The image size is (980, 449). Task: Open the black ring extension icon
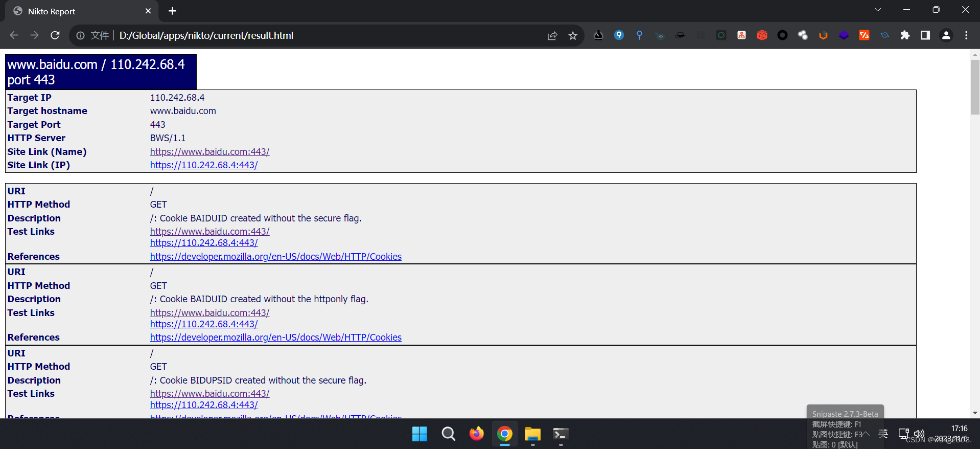783,35
